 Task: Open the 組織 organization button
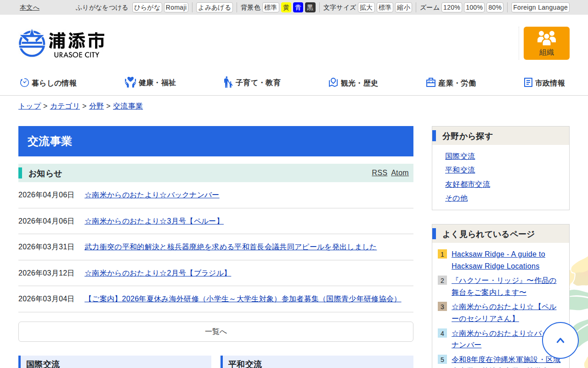coord(546,43)
